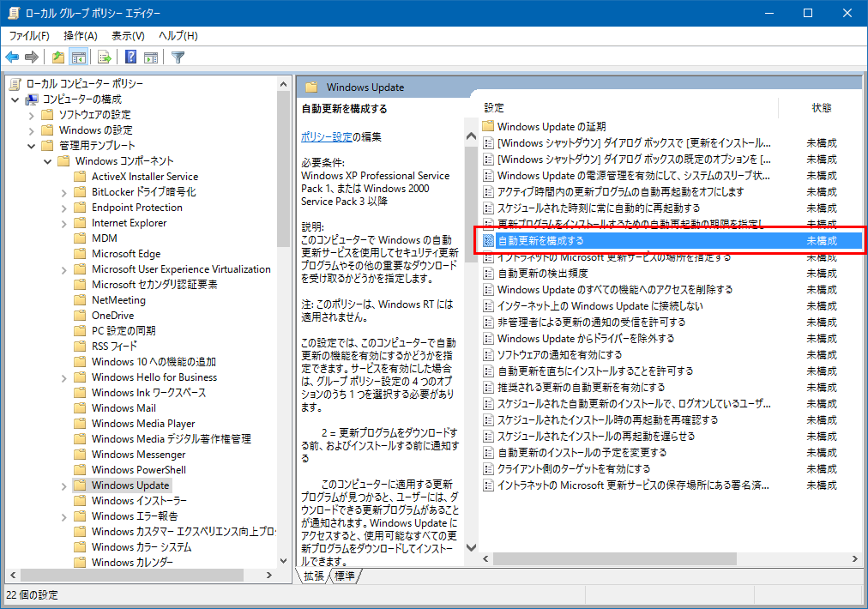Collapse the Windows コンポーネント node
The height and width of the screenshot is (609, 868).
(48, 161)
